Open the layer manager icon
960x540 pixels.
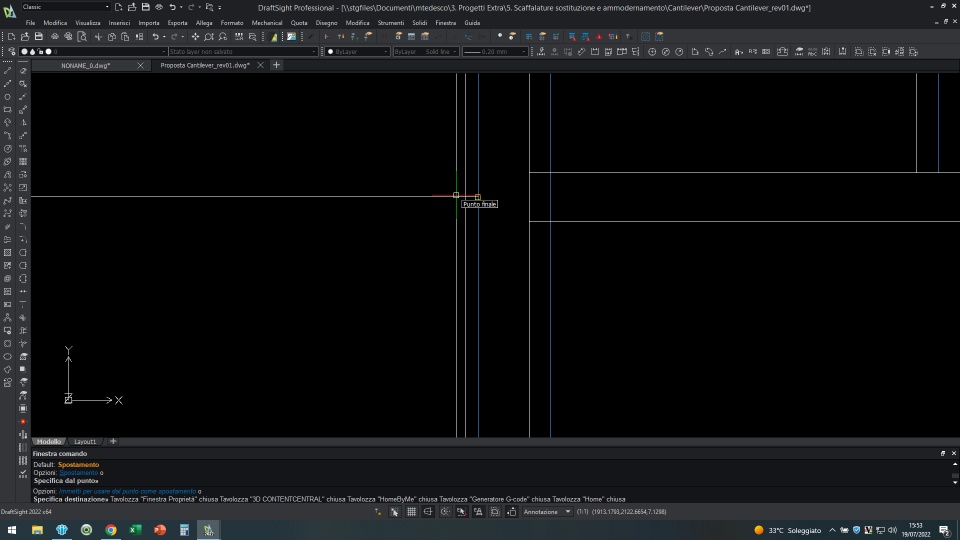(x=11, y=51)
